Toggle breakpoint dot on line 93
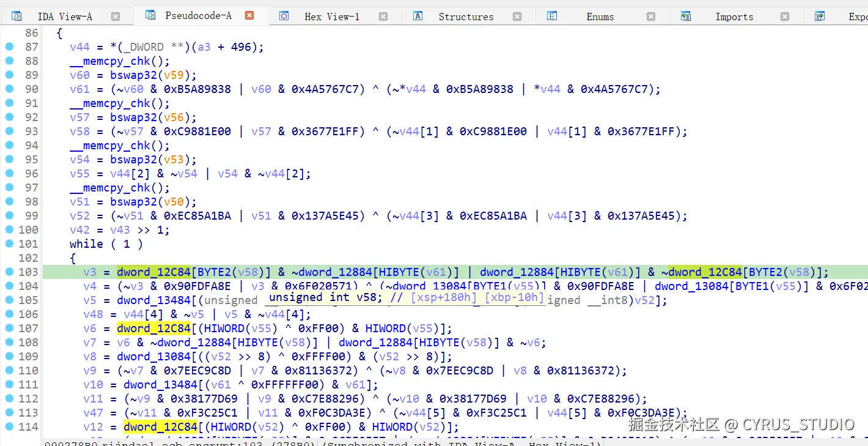Viewport: 868px width, 446px height. coord(9,131)
